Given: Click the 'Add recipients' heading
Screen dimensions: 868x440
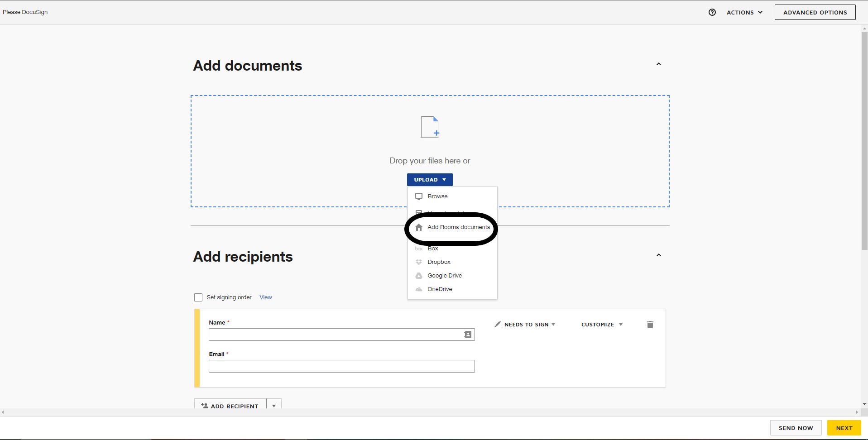Looking at the screenshot, I should (x=243, y=257).
